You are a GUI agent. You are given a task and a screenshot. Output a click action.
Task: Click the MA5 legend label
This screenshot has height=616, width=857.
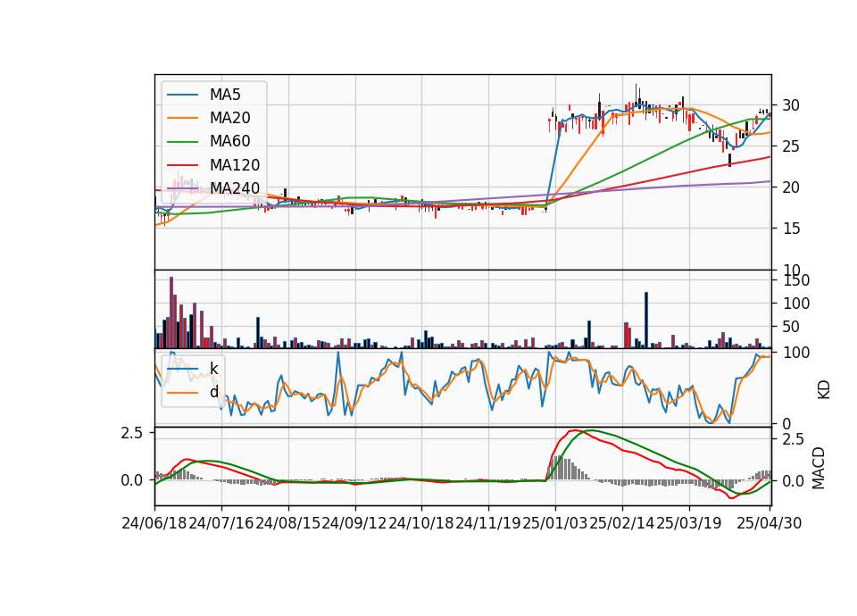225,95
